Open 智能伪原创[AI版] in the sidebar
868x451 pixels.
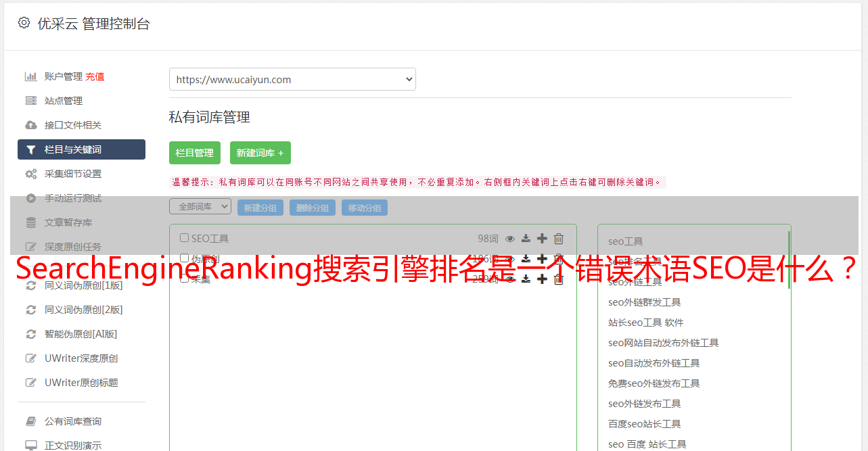81,334
